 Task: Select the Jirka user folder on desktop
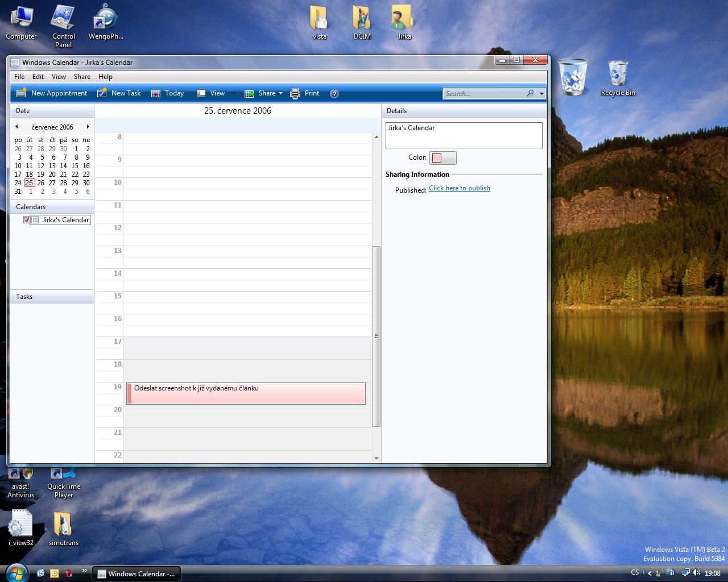(404, 23)
